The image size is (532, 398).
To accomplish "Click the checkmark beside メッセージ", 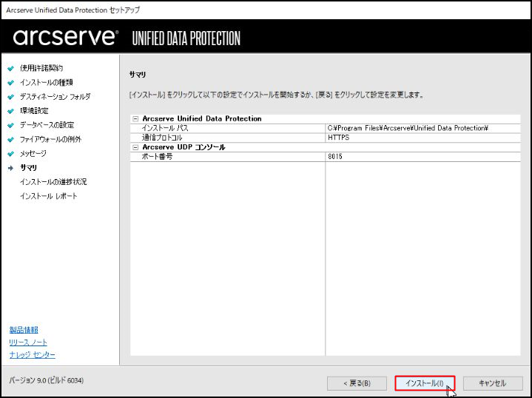I will click(10, 154).
